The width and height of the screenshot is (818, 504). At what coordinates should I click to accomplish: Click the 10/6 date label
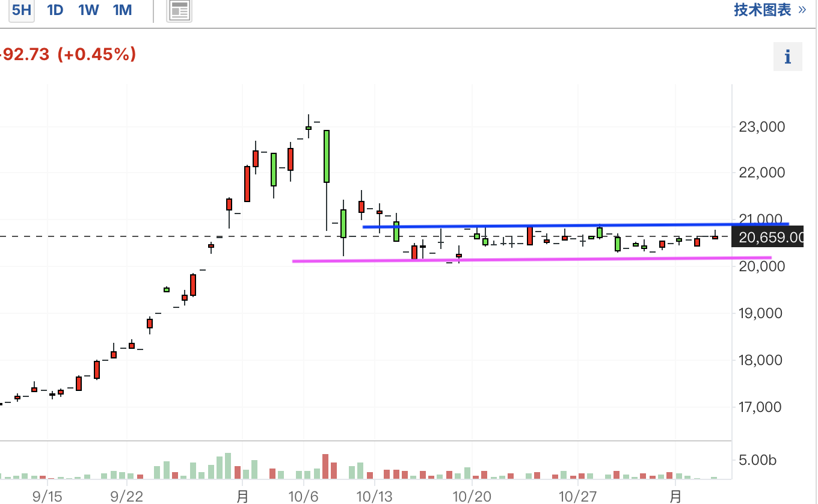[304, 496]
